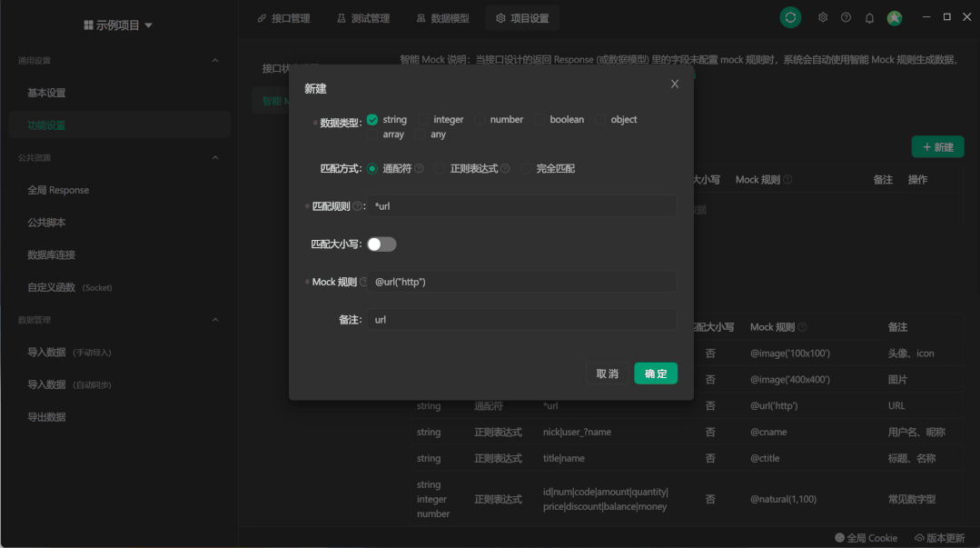
Task: Collapse the 通用设置 section
Action: coord(215,60)
